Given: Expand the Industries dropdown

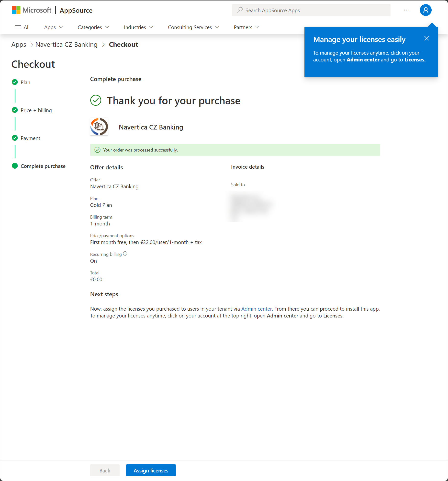Looking at the screenshot, I should [138, 27].
